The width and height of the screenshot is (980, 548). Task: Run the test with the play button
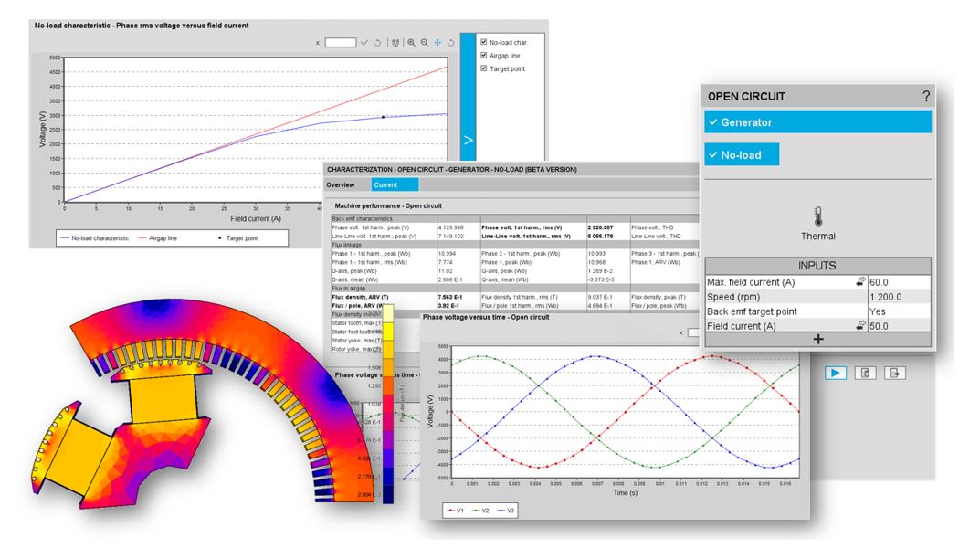pyautogui.click(x=835, y=373)
